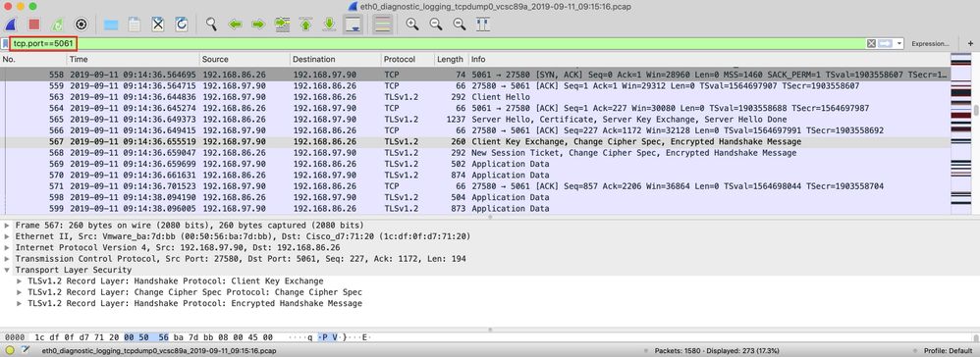The image size is (980, 357).
Task: Open capture options gear icon
Action: 81,25
